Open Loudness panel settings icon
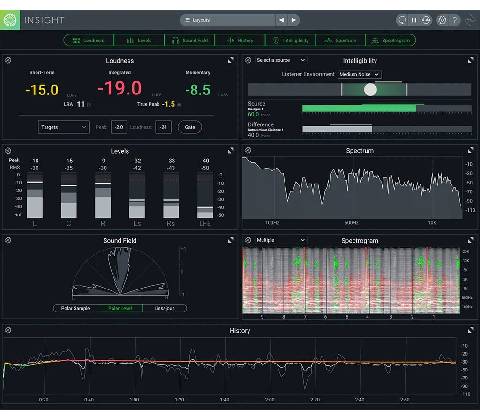Screen dimensions: 480x420 pos(8,60)
